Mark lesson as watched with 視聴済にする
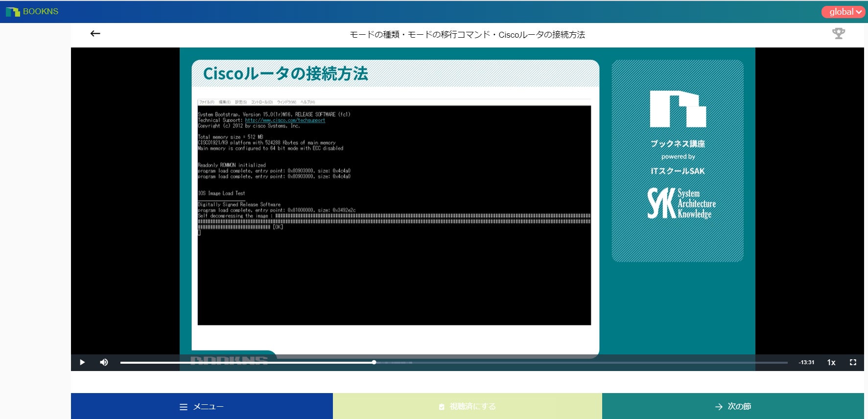The height and width of the screenshot is (419, 868). (468, 406)
